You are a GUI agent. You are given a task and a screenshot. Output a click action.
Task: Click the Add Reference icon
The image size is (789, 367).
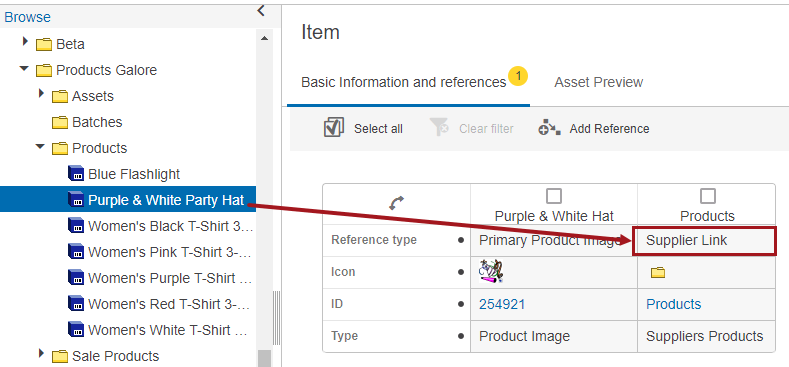(x=549, y=128)
